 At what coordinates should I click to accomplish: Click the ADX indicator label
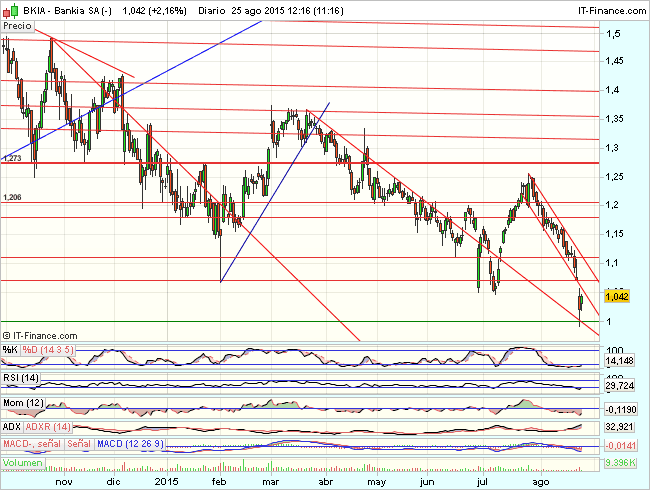tap(12, 427)
